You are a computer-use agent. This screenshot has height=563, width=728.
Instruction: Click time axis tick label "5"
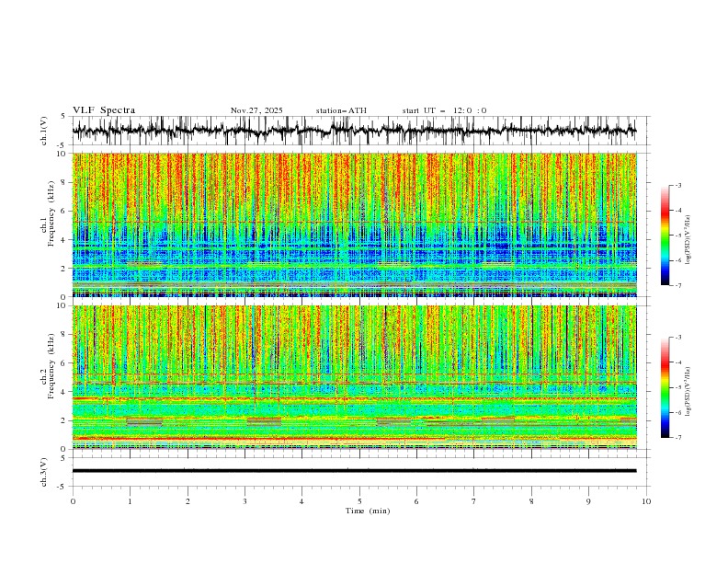coord(359,501)
